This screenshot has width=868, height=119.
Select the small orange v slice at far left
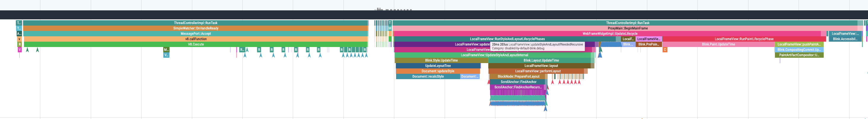pyautogui.click(x=20, y=39)
